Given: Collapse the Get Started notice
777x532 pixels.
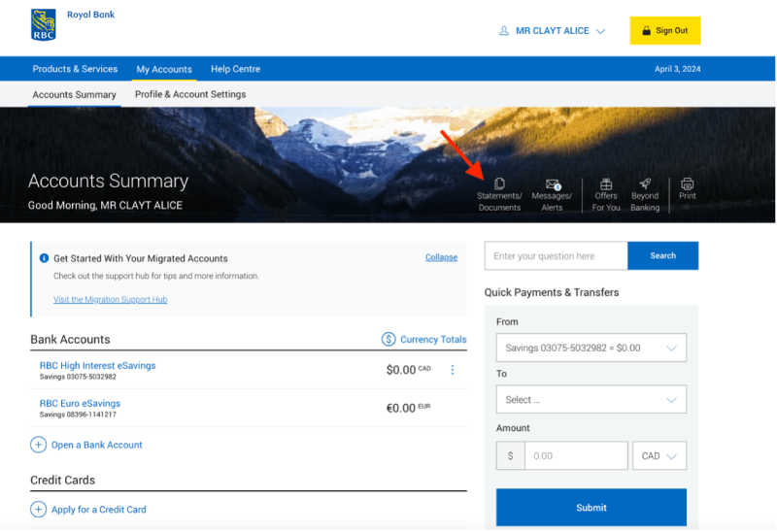Looking at the screenshot, I should tap(441, 257).
